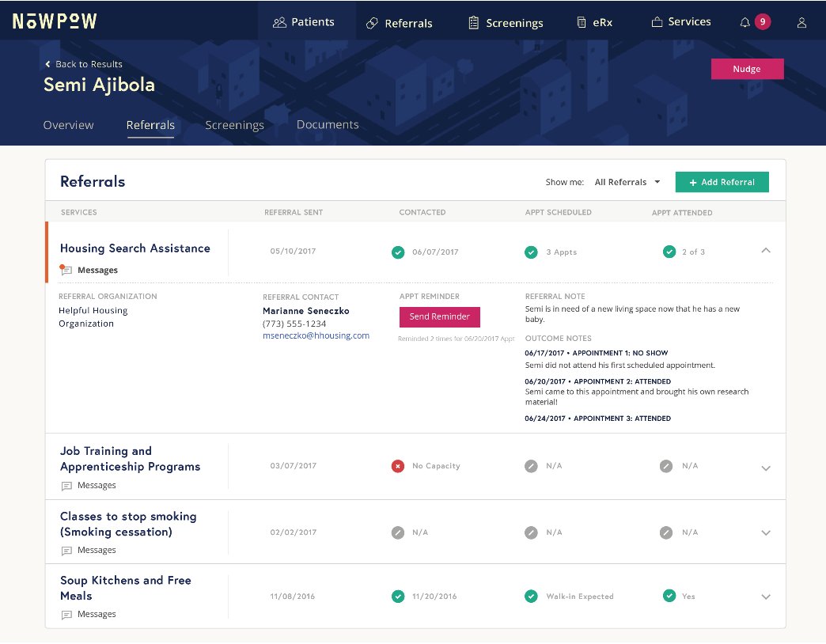Open the Referrals top menu
Viewport: 826px width, 644px height.
[400, 23]
